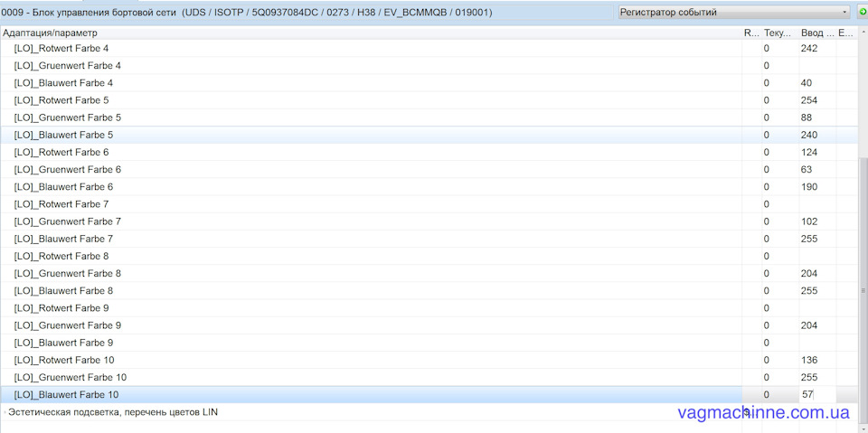
Task: Open the Регистратор событий dropdown
Action: pyautogui.click(x=734, y=12)
